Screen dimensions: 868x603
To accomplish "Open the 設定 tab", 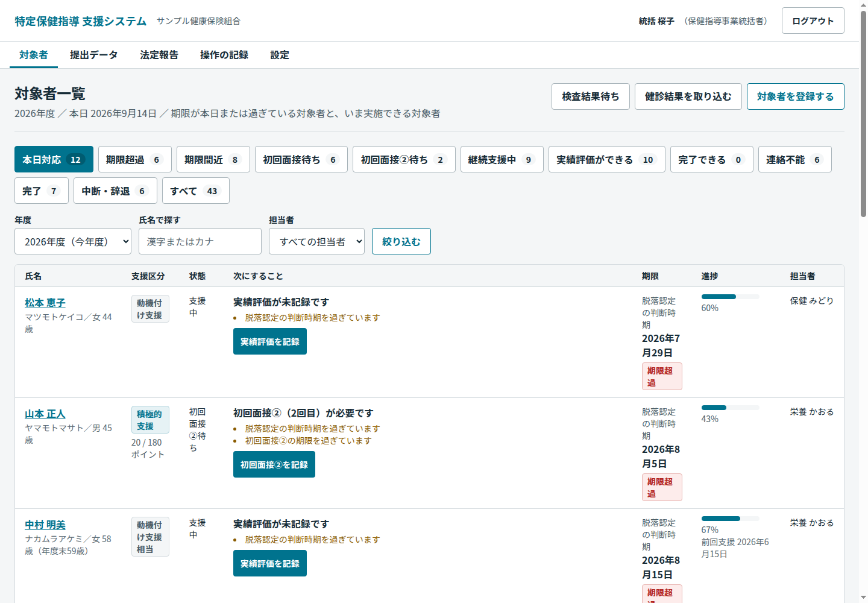I will pyautogui.click(x=280, y=55).
